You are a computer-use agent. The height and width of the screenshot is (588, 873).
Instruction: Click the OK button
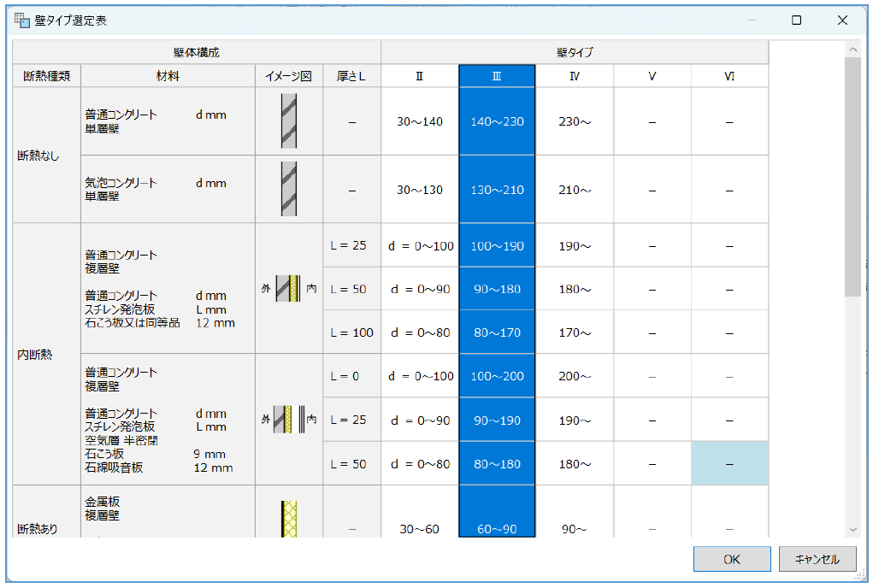[x=731, y=559]
